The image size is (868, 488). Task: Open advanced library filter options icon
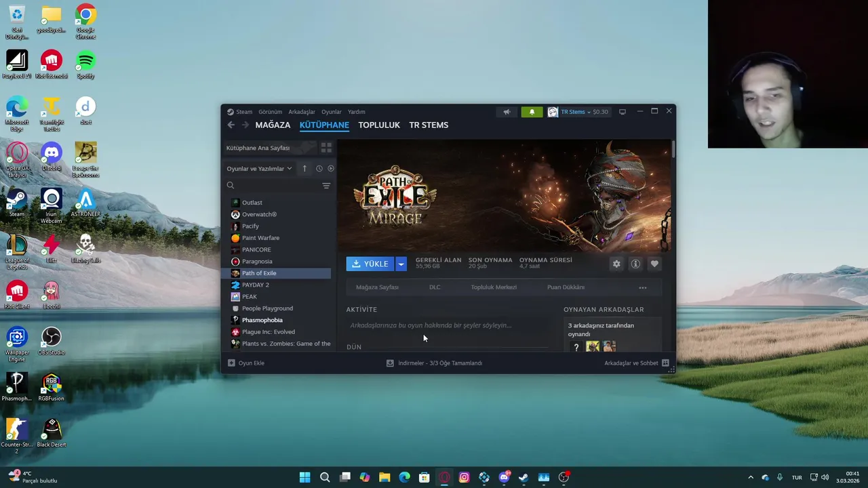(x=326, y=186)
